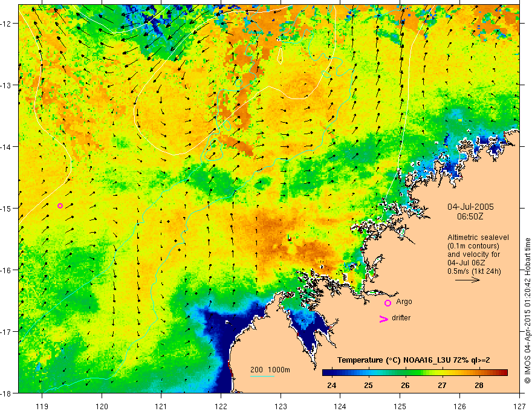Click the longitude axis label '125'
This screenshot has width=532, height=411.
coord(400,406)
